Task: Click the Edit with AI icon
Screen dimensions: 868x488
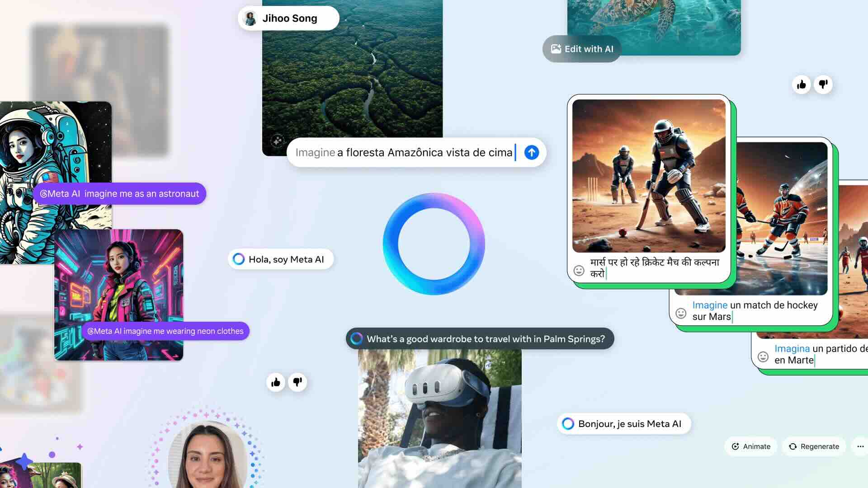Action: click(555, 49)
